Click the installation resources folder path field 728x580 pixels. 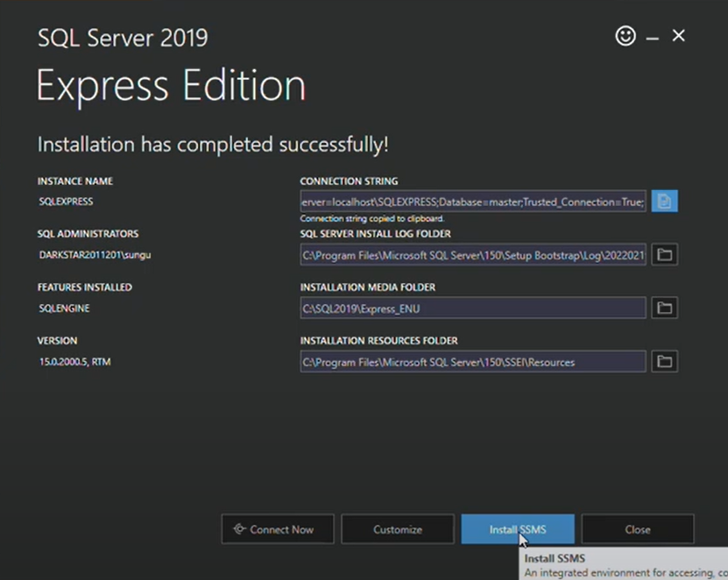(473, 361)
